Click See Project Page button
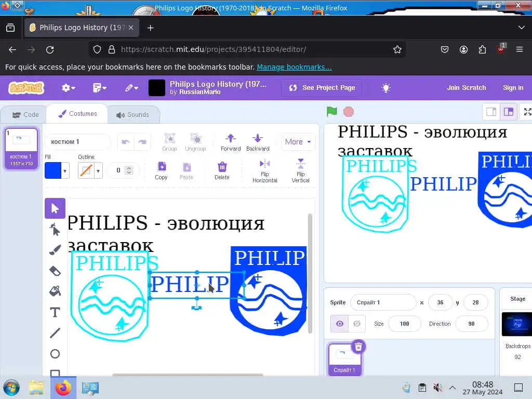Screen dimensions: 532x399 pyautogui.click(x=322, y=88)
